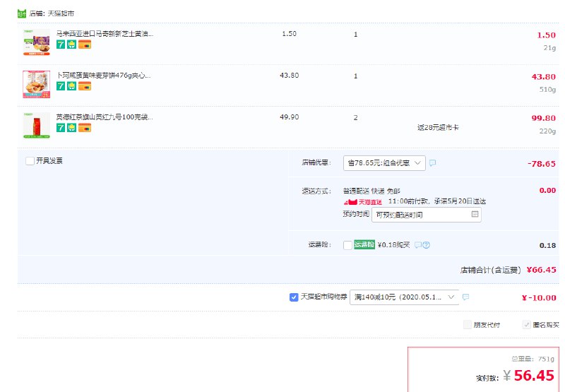This screenshot has height=392, width=565.
Task: Open the 卜珂咸蛋黄味麦芽饼476g product title
Action: (x=103, y=76)
